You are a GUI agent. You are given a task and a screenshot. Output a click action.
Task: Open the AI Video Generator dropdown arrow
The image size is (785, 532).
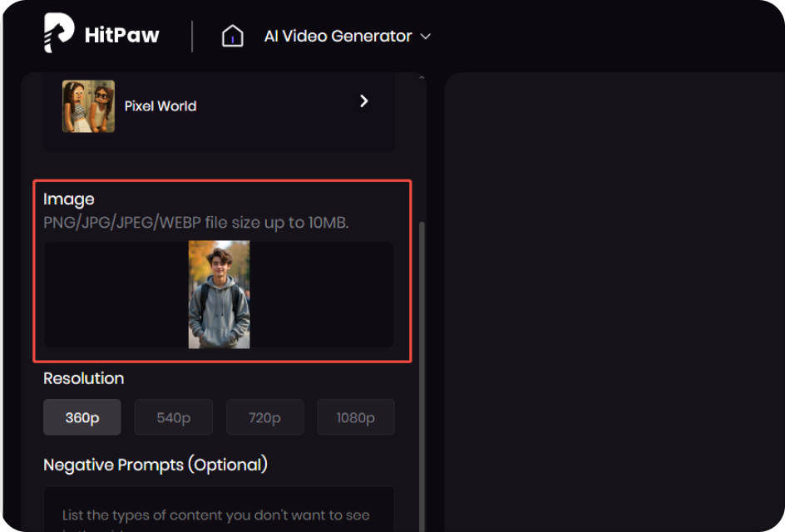[x=425, y=37]
